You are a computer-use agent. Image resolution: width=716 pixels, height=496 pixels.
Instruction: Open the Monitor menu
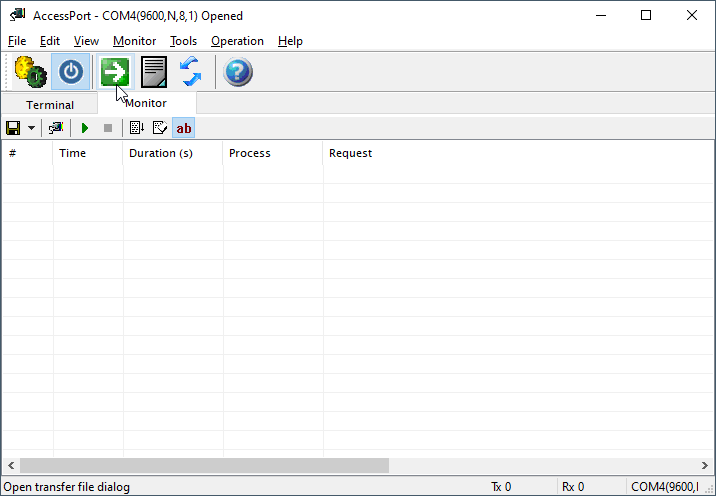135,41
